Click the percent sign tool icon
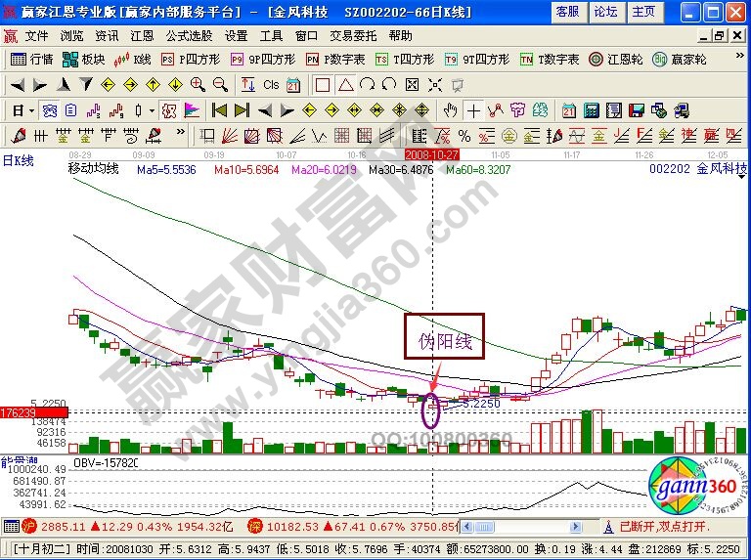Screen dimensions: 751x560 tap(463, 135)
